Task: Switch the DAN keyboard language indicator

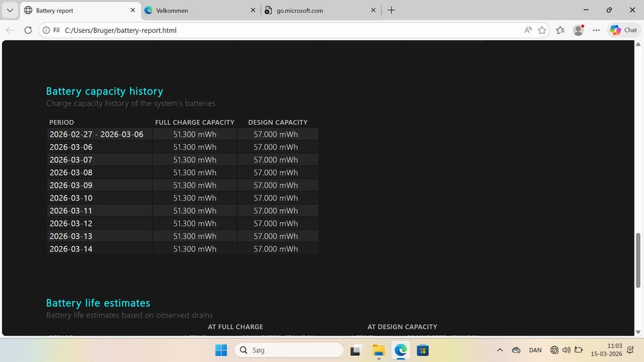Action: (535, 350)
